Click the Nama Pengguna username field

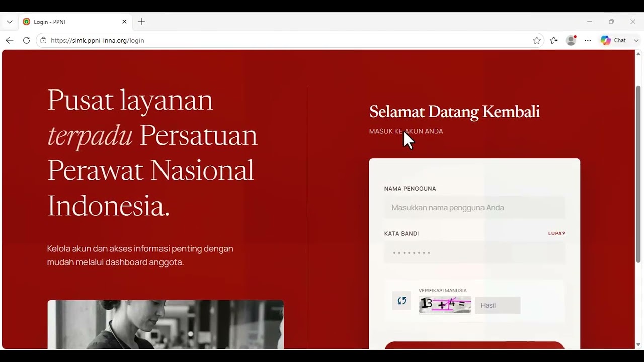[x=474, y=208]
